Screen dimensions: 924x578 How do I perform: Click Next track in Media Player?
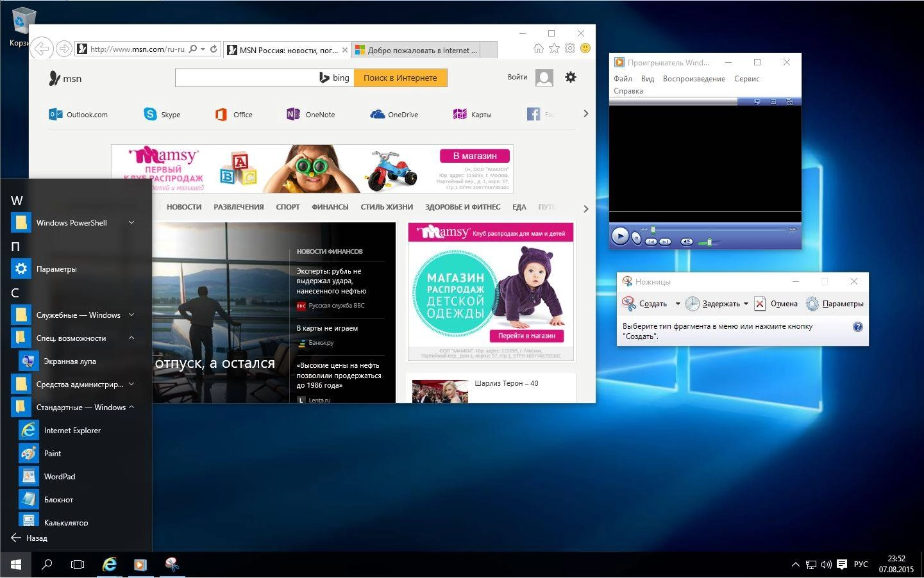click(666, 242)
